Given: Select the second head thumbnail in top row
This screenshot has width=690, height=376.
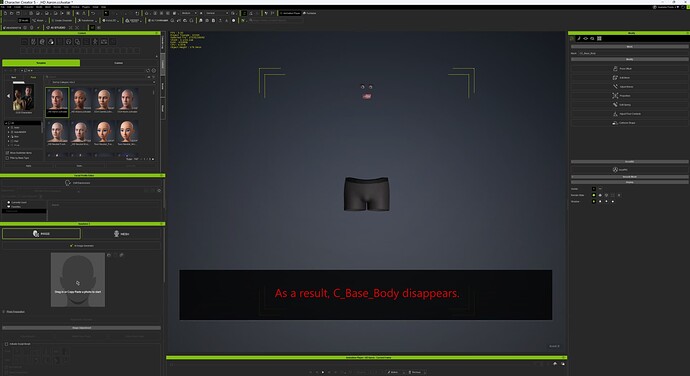Looking at the screenshot, I should (81, 101).
